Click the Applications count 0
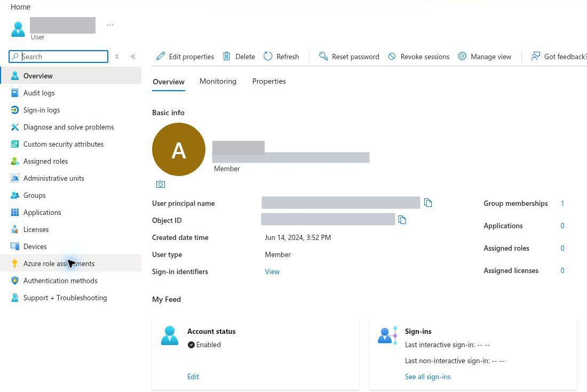The width and height of the screenshot is (587, 392). pos(562,226)
